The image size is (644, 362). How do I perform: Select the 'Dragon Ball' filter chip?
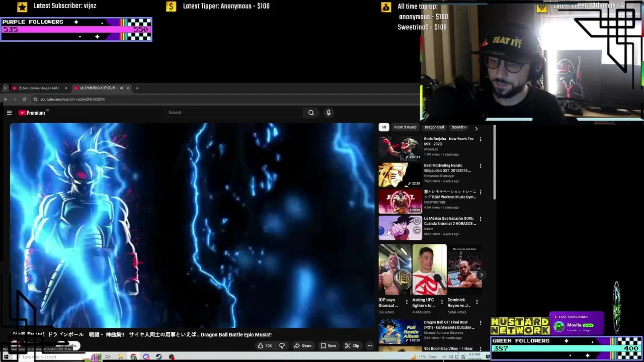[434, 127]
